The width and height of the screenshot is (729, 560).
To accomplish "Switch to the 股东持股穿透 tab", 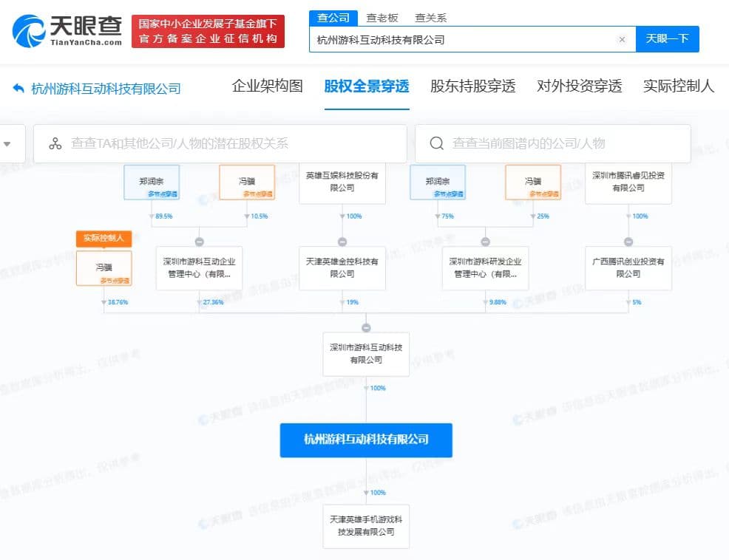I will [473, 86].
